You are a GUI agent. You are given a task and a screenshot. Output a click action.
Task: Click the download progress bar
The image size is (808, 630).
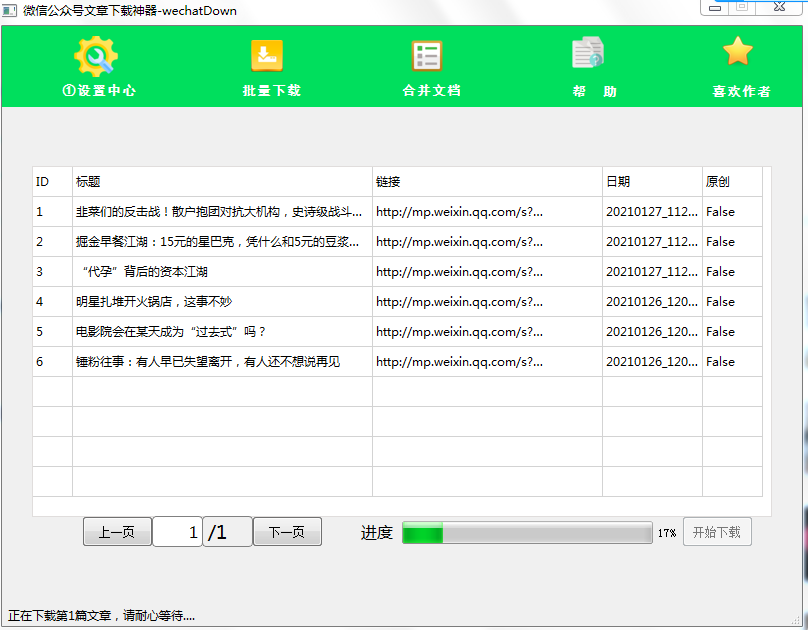[527, 532]
